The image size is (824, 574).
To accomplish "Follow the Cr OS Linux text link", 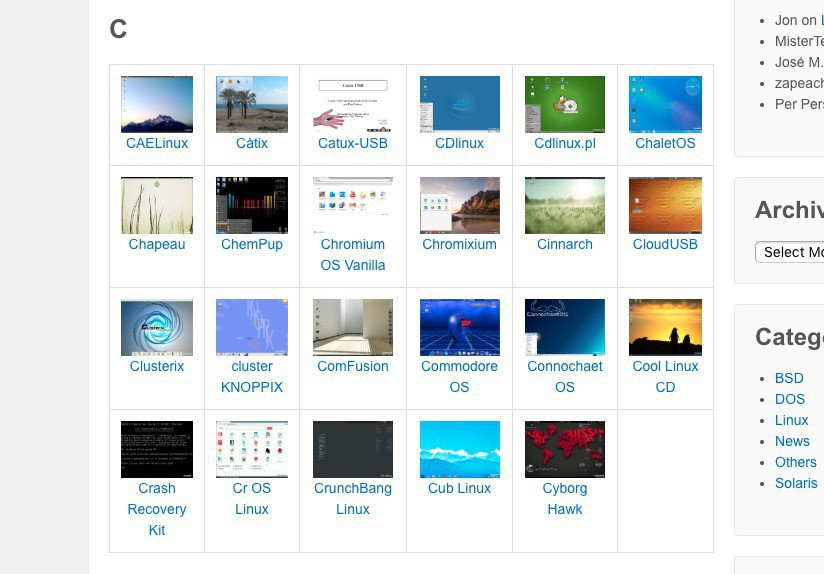I will point(252,498).
